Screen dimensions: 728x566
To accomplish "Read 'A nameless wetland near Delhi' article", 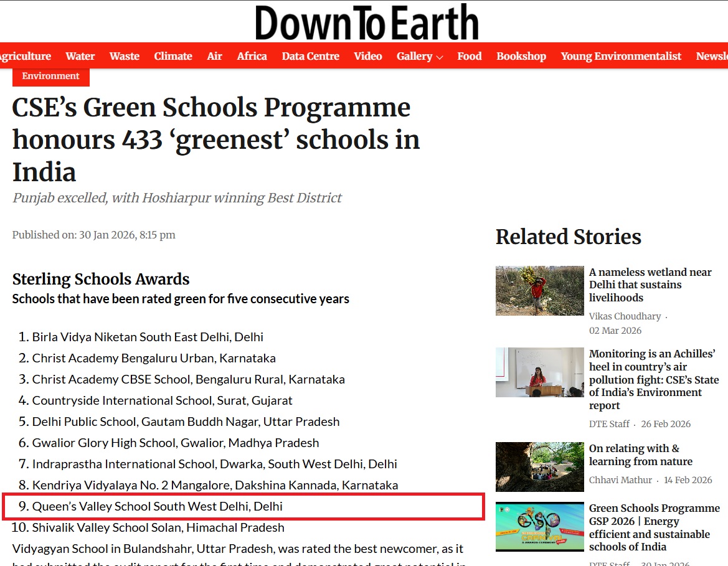I will tap(650, 285).
